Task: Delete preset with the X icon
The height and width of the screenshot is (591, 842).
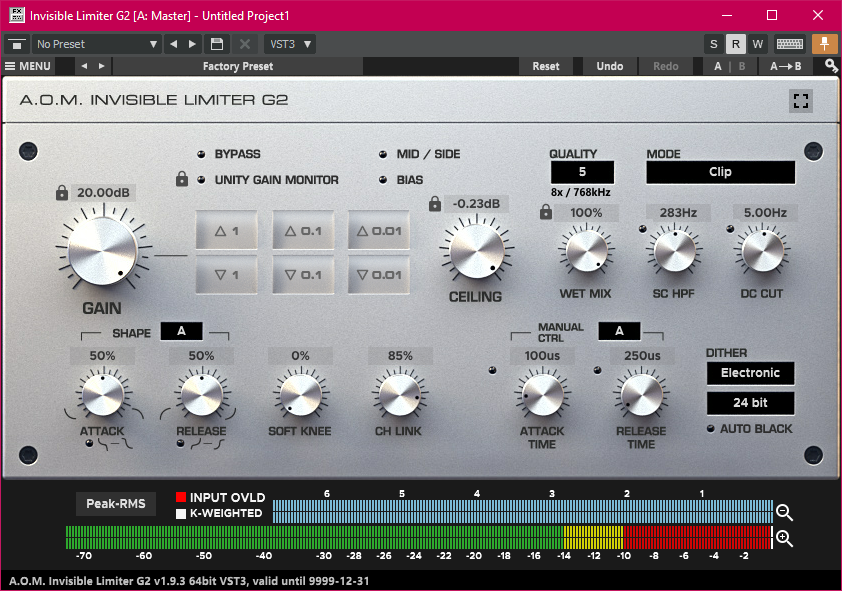Action: point(245,44)
